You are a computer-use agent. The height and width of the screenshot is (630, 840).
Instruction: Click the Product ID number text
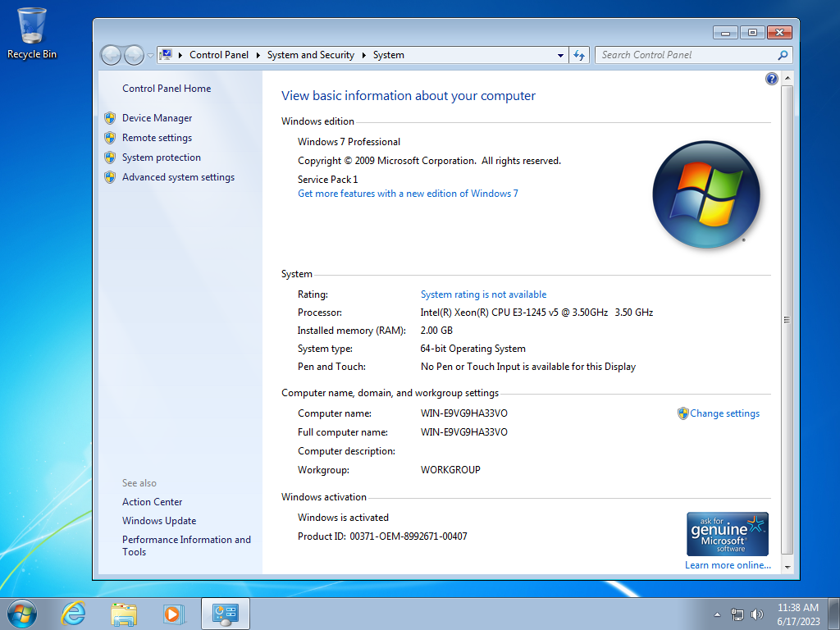409,536
